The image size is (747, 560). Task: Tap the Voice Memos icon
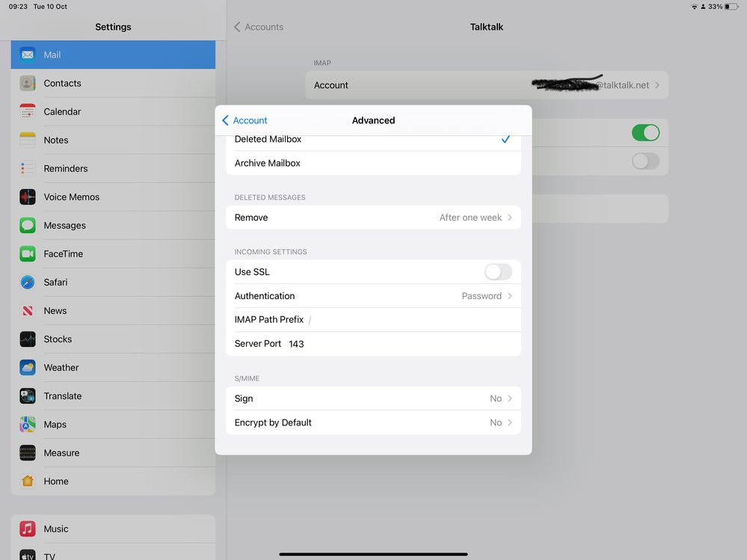pyautogui.click(x=28, y=197)
